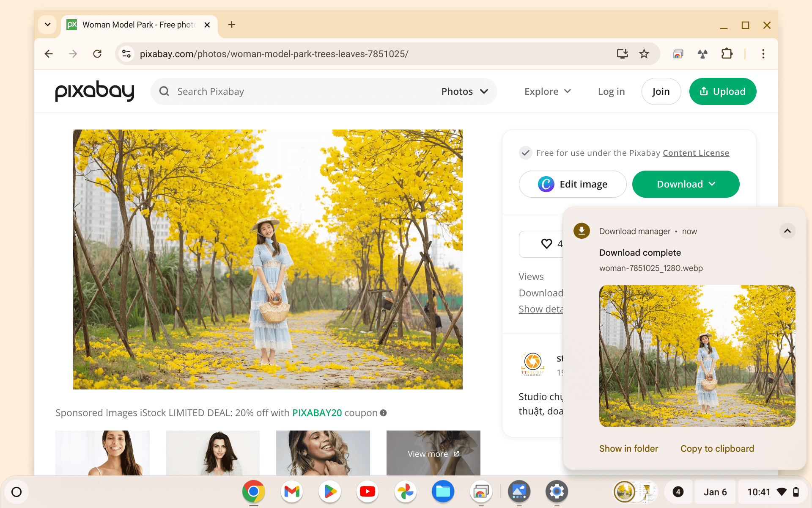Click View more sponsored images
812x508 pixels.
(x=433, y=453)
